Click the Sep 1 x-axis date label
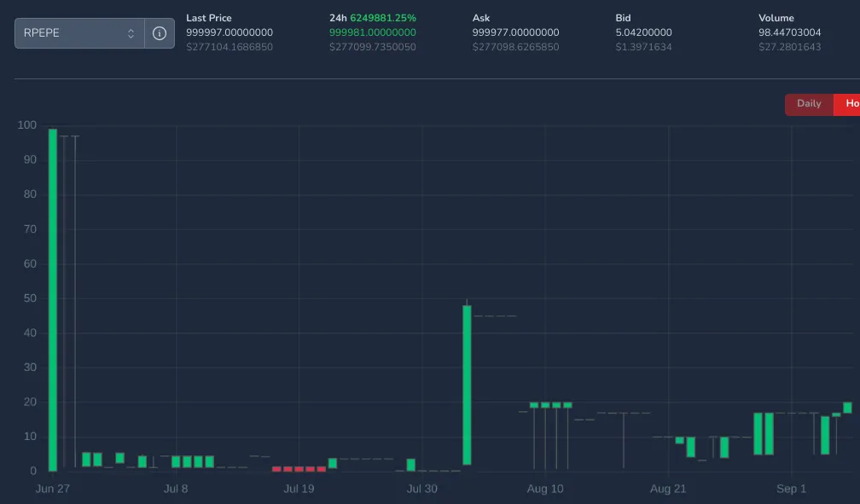Screen dimensions: 860x504 click(x=792, y=489)
